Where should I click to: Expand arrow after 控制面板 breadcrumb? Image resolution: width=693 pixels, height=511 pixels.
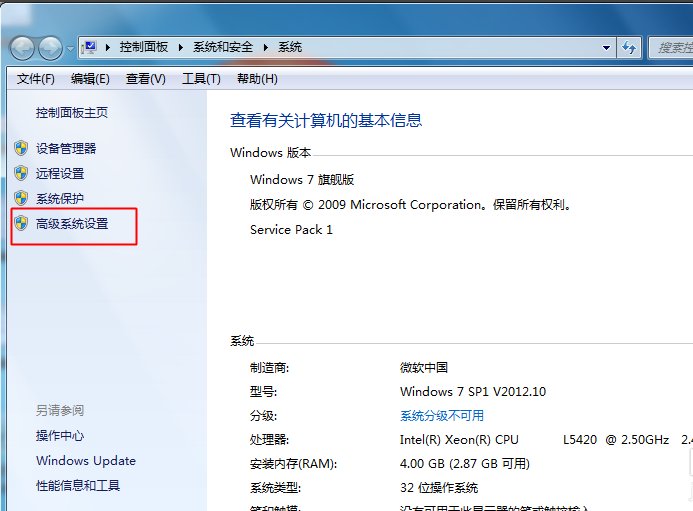(180, 47)
